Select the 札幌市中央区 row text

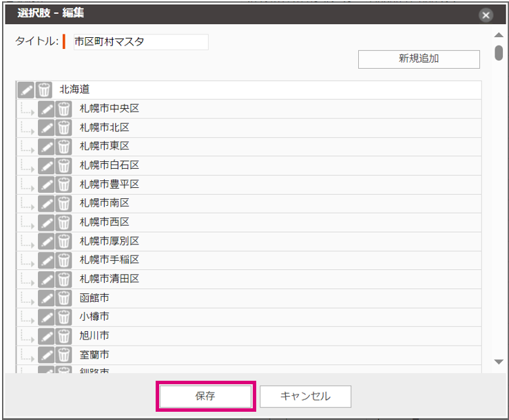pos(110,108)
